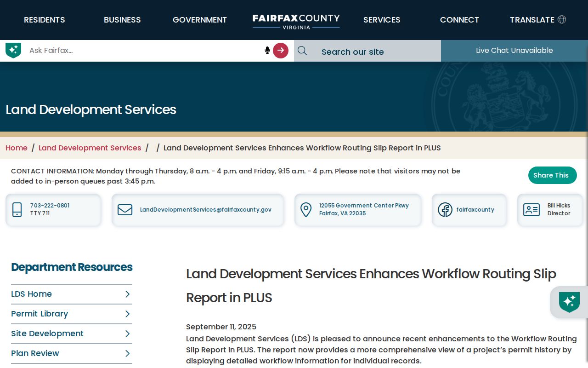Open the Residents menu
This screenshot has height=368, width=588.
45,20
